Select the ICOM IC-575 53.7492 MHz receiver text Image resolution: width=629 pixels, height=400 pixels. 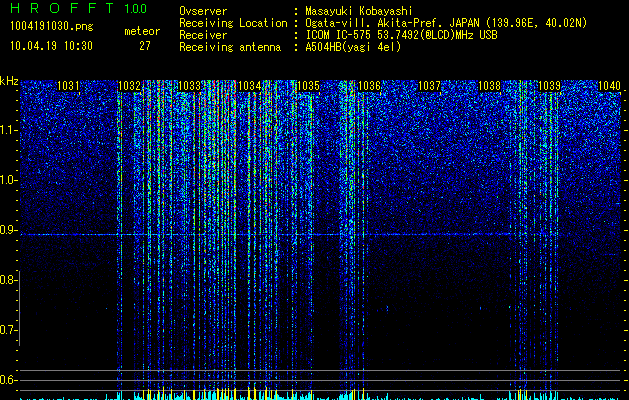pyautogui.click(x=401, y=35)
